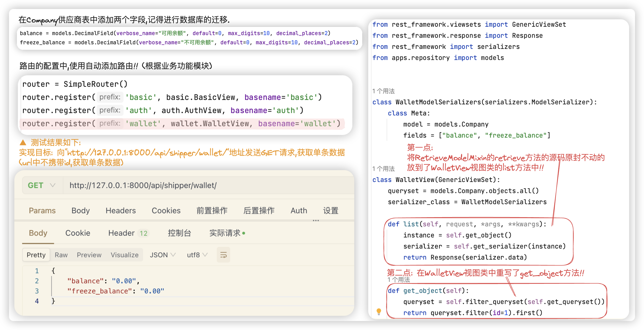The height and width of the screenshot is (330, 644).
Task: Open the 前置操作 tab
Action: 212,210
